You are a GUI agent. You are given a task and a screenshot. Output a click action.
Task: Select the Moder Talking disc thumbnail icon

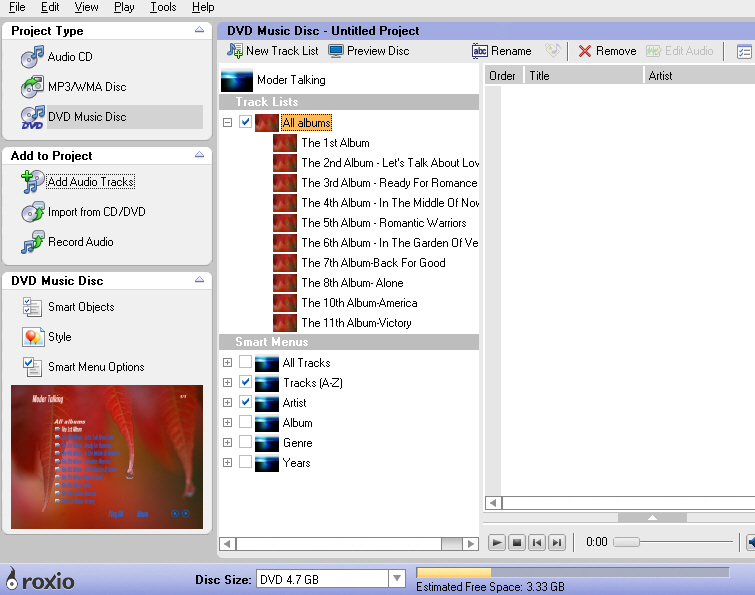pyautogui.click(x=237, y=80)
